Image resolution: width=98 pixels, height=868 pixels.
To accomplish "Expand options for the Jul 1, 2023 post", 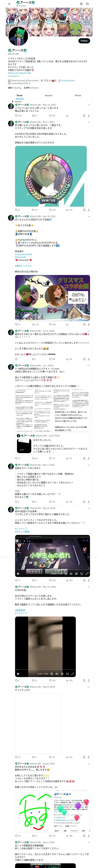I will (89, 365).
